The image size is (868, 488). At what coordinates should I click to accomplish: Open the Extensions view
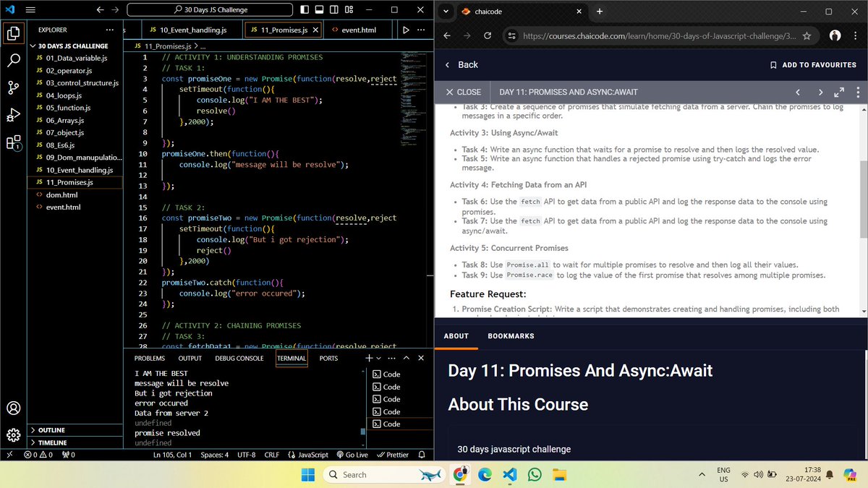(13, 142)
